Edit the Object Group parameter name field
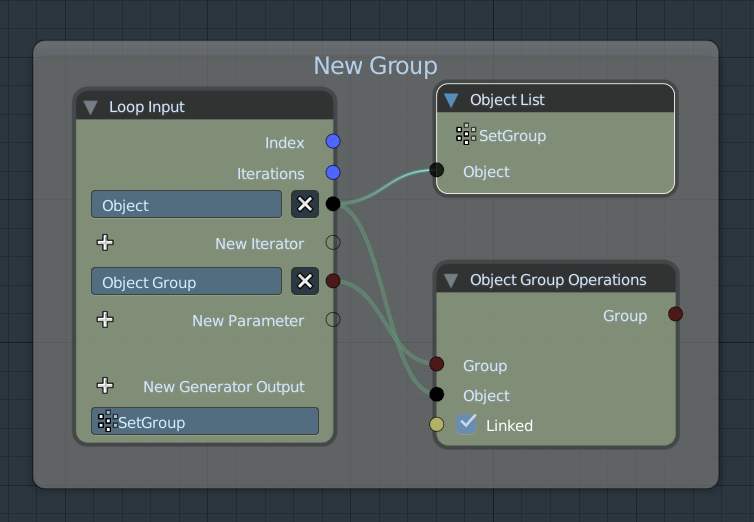The image size is (754, 522). (187, 281)
